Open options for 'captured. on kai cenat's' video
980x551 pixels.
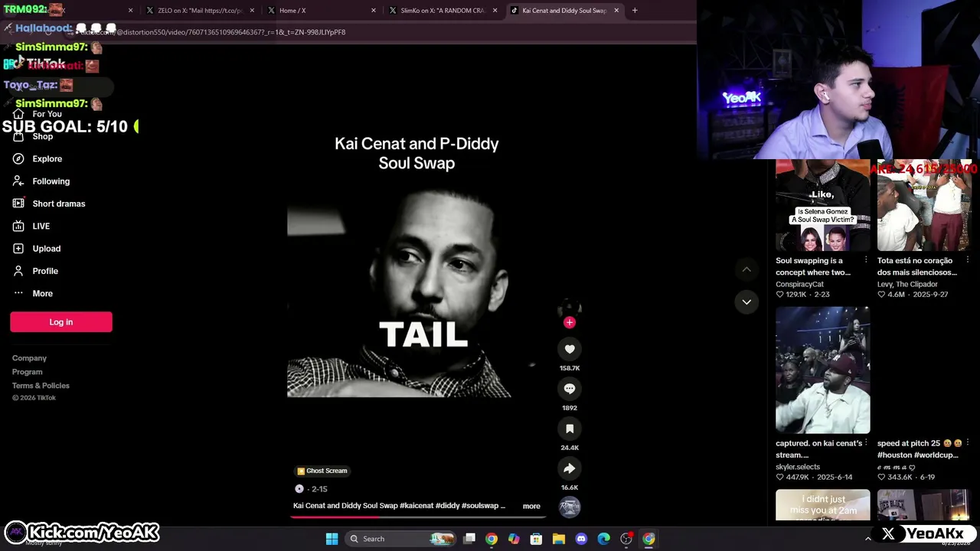pos(866,443)
